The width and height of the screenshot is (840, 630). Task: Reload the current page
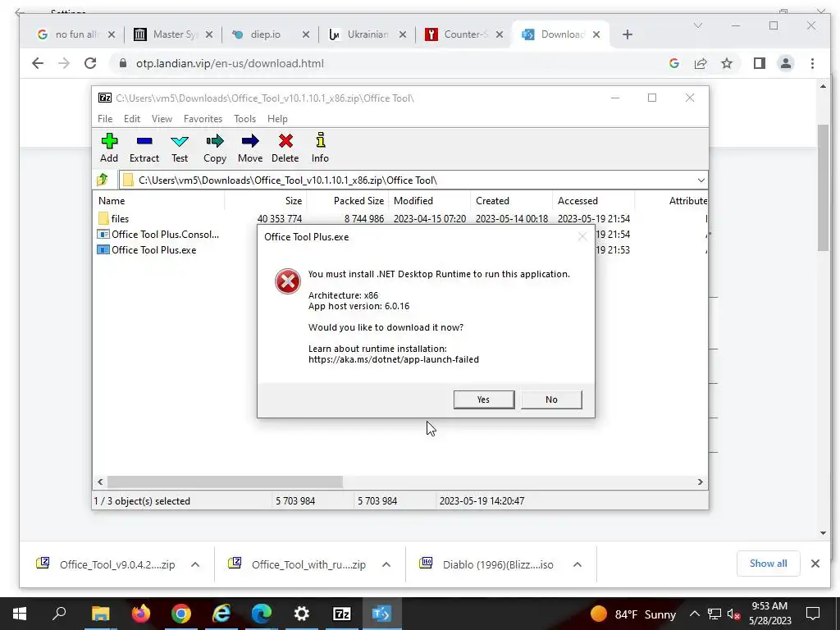[x=90, y=63]
